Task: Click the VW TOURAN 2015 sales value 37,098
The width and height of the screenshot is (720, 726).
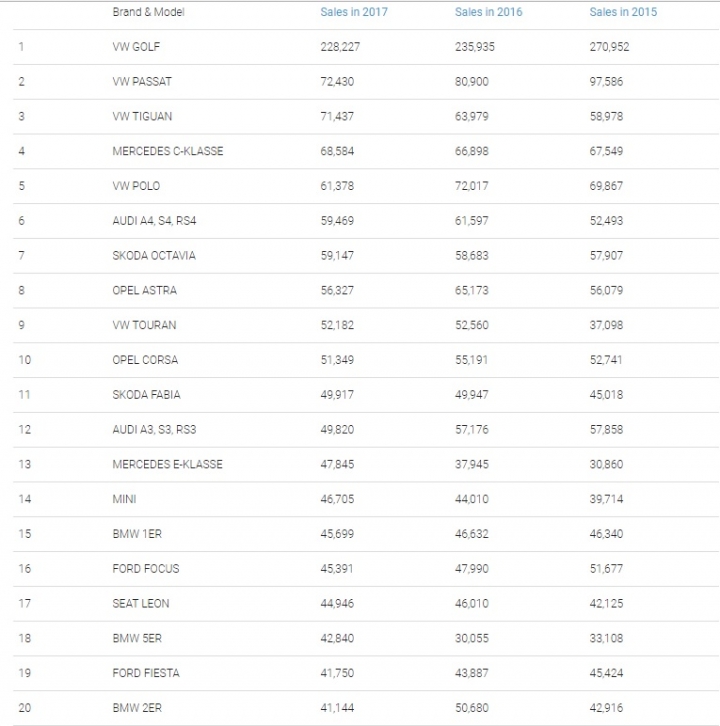Action: coord(606,325)
